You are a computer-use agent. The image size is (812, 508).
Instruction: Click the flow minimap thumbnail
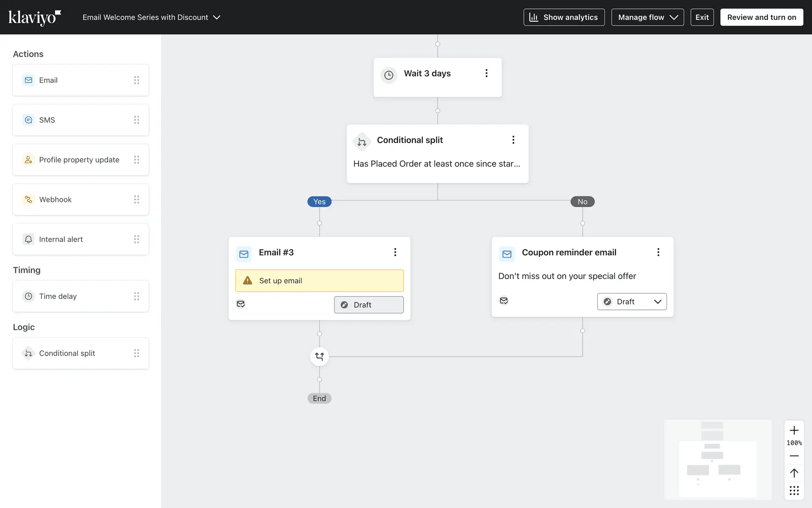(x=718, y=460)
